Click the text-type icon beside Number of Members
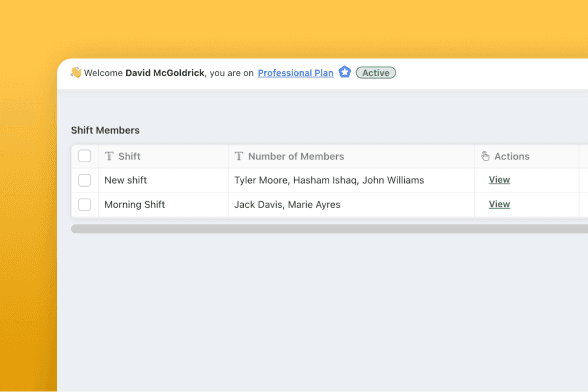Viewport: 588px width, 392px height. pos(239,156)
